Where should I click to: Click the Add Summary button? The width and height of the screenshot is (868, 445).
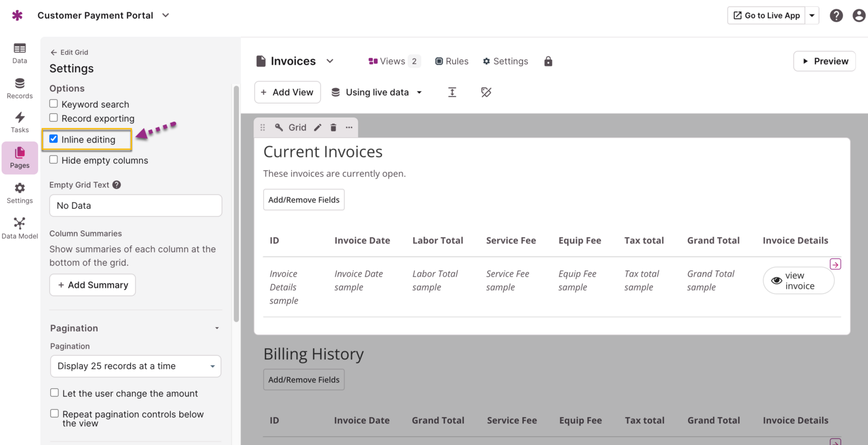[x=93, y=285]
